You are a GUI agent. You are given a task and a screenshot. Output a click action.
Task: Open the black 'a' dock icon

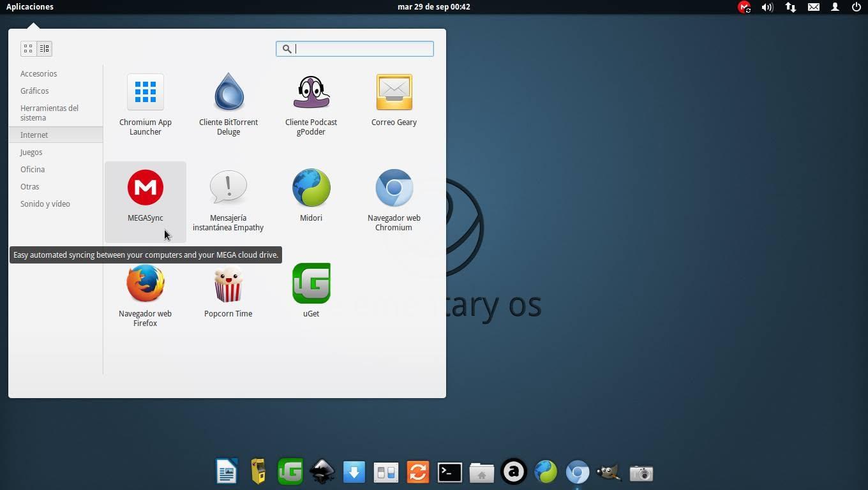coord(514,472)
